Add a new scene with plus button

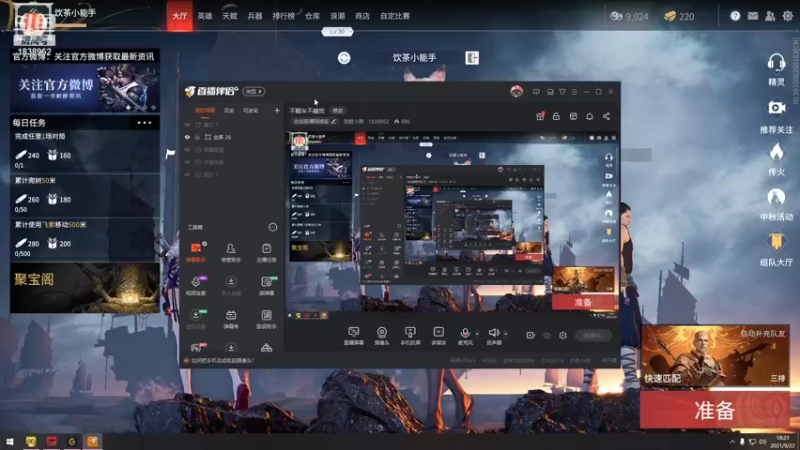277,110
